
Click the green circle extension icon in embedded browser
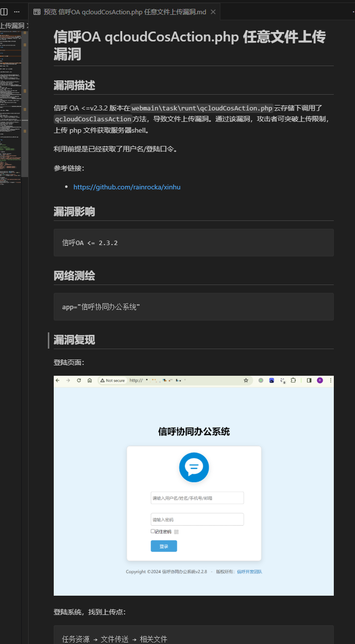tap(261, 381)
